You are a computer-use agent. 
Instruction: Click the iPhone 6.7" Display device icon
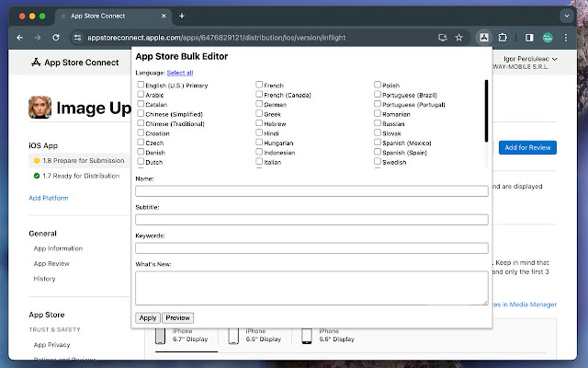160,336
